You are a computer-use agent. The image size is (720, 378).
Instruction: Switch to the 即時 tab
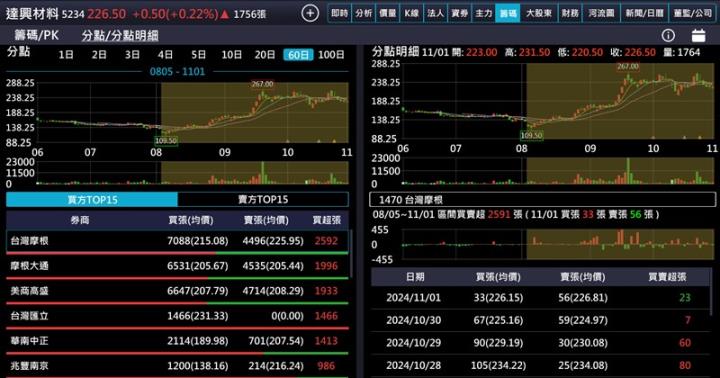340,13
